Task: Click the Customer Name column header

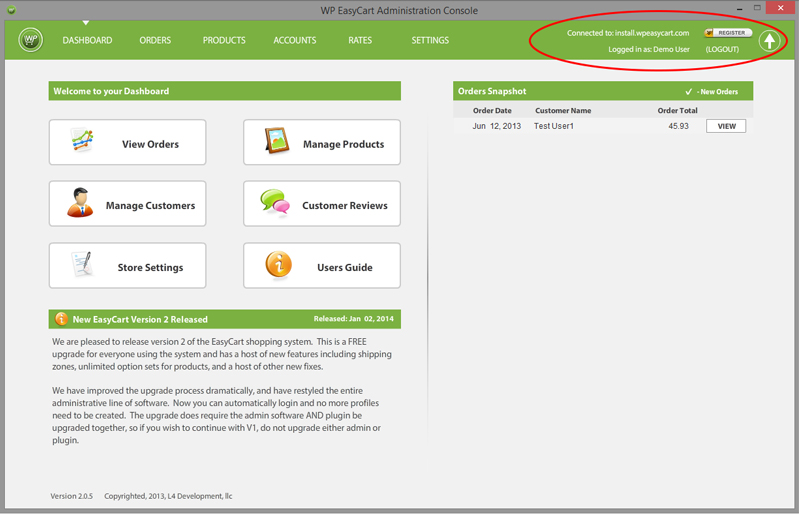Action: [563, 110]
